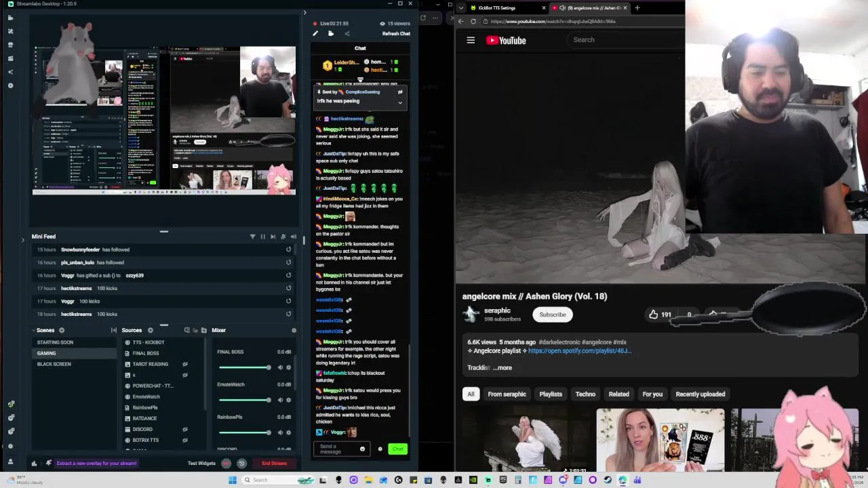Adjust FINAL BOSS volume slider
Image resolution: width=868 pixels, height=488 pixels.
(x=244, y=367)
